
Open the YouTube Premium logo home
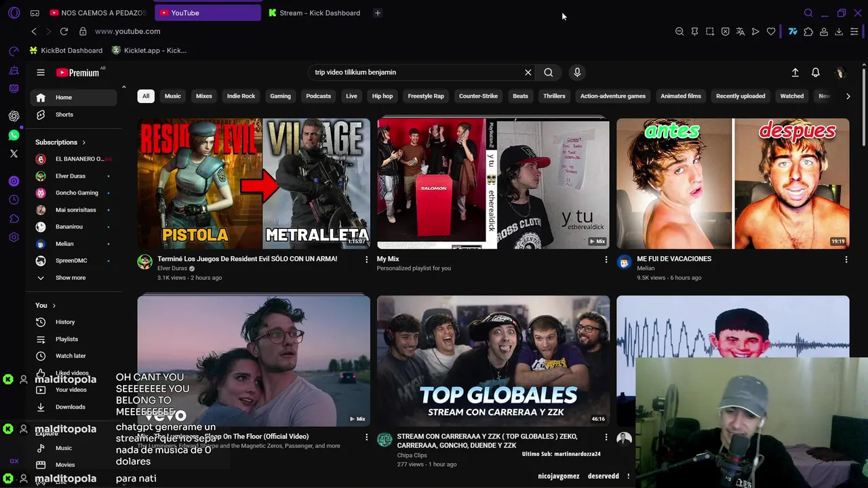pyautogui.click(x=77, y=73)
